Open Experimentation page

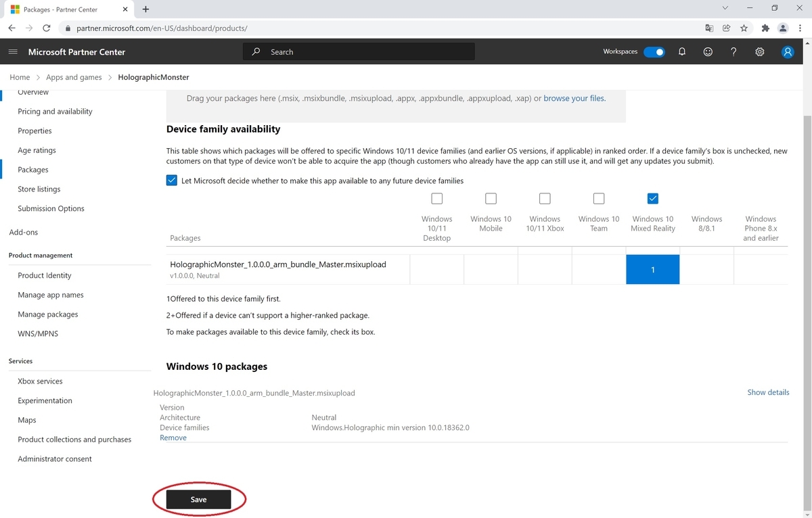click(x=45, y=401)
